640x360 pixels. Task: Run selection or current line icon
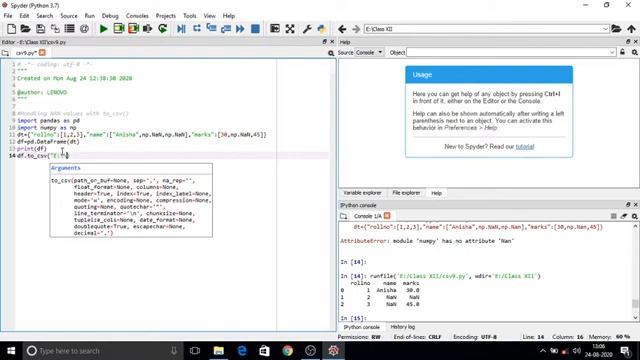pyautogui.click(x=147, y=29)
